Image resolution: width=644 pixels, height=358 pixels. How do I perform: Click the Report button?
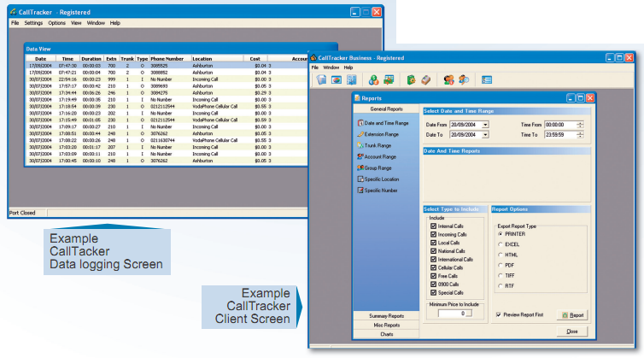click(572, 315)
